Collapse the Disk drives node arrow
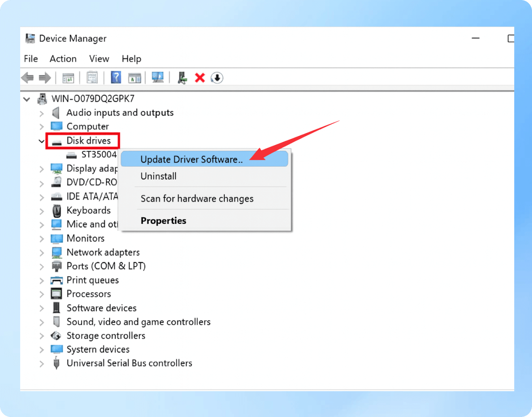This screenshot has height=417, width=532. tap(41, 141)
